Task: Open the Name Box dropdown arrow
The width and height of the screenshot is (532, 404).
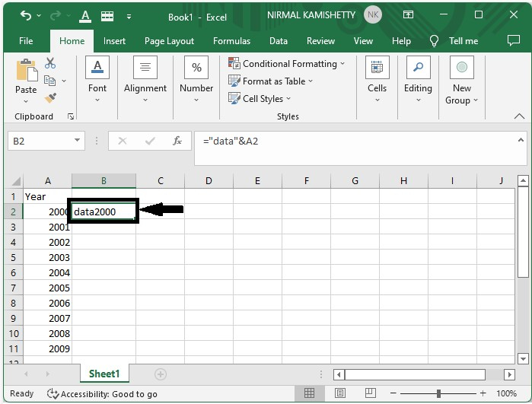Action: click(78, 141)
